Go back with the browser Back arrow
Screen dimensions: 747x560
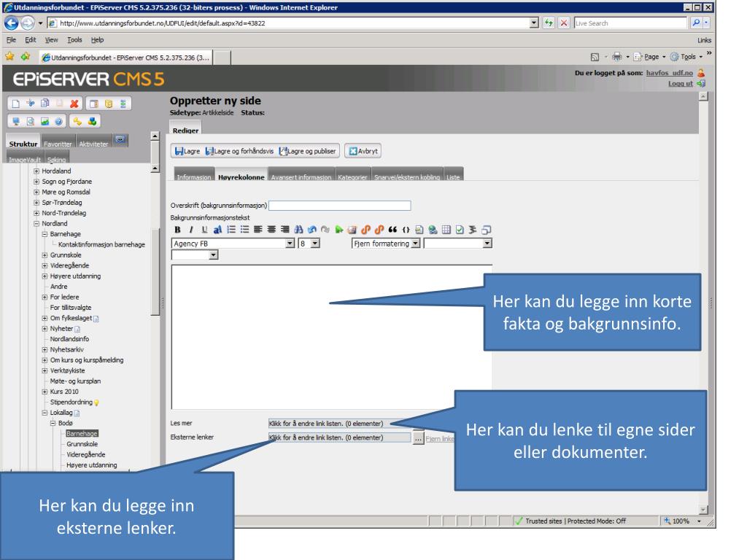[x=12, y=23]
